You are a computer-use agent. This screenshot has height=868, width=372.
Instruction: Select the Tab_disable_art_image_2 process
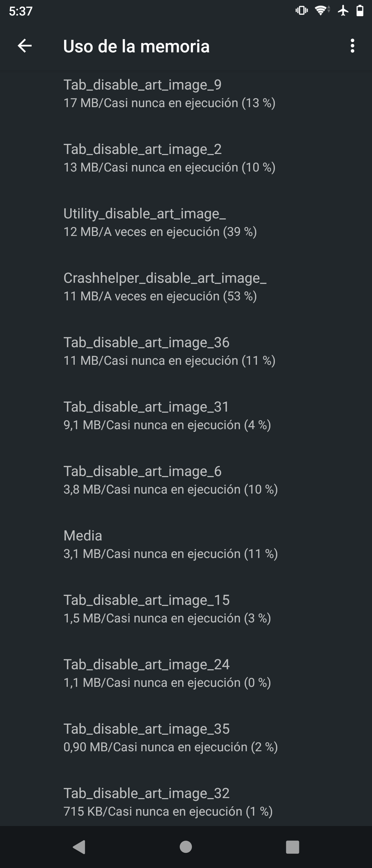[186, 158]
